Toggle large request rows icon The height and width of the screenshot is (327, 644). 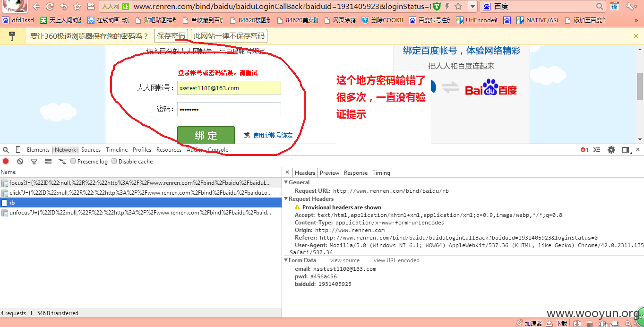coord(48,162)
